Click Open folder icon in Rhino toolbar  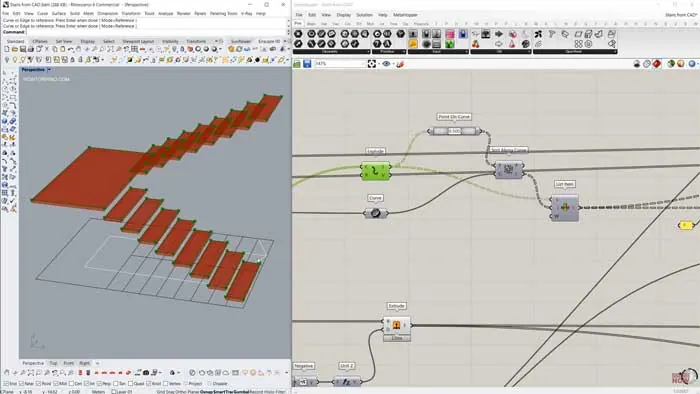point(15,49)
